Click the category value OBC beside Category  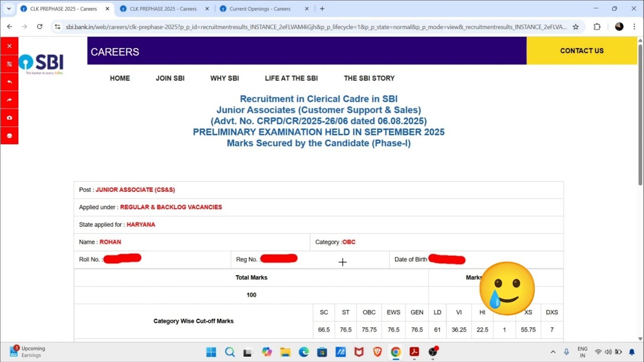(x=349, y=242)
